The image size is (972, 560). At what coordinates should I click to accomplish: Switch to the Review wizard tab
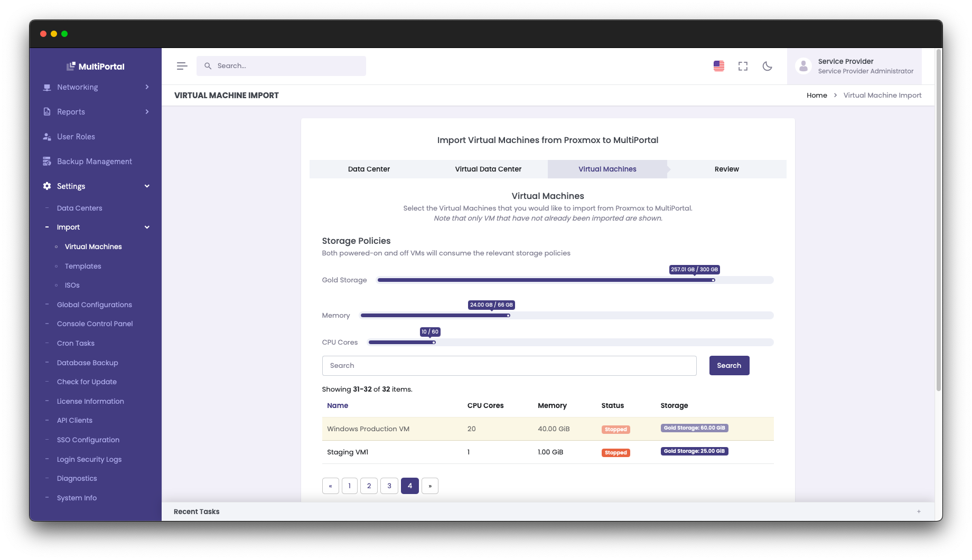726,169
